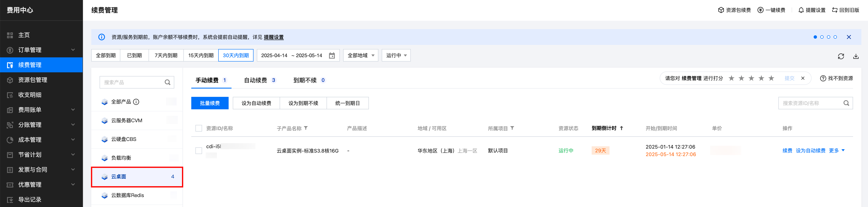Screen dimensions: 868x207
Task: Check the cdi-i5 resource row checkbox
Action: click(x=199, y=151)
